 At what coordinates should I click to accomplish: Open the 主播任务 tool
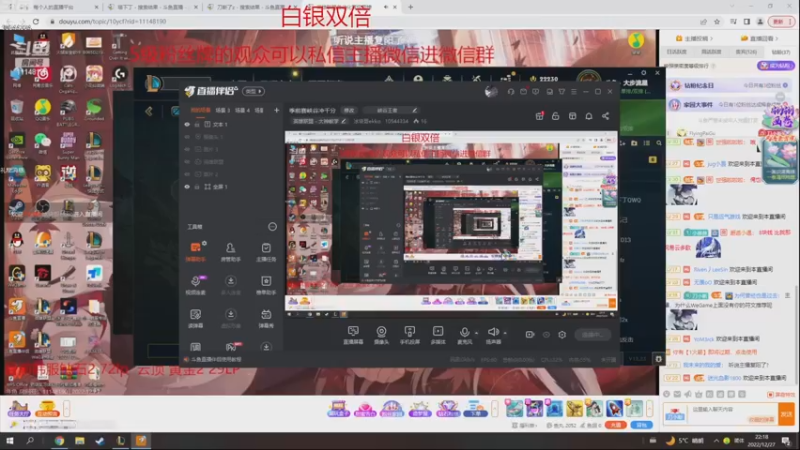click(x=266, y=252)
